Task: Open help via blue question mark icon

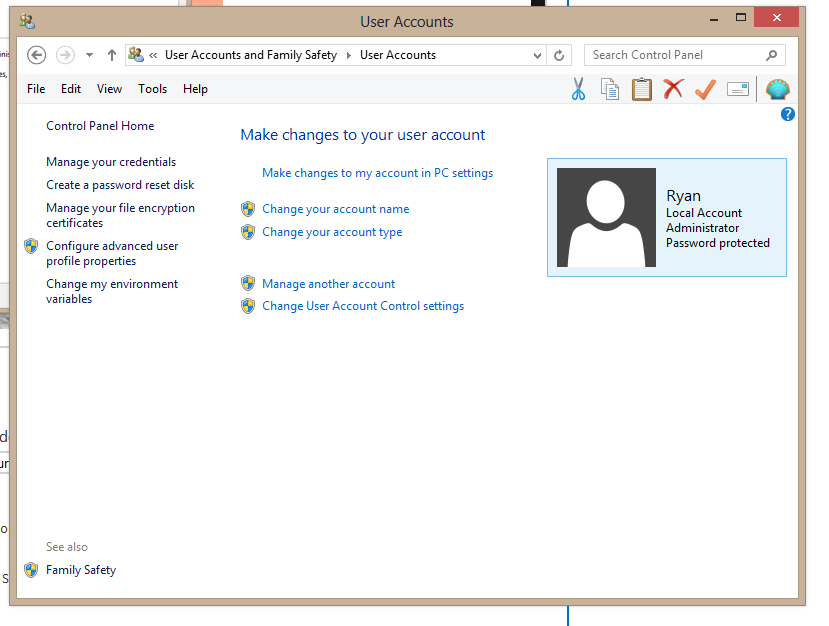Action: pos(787,114)
